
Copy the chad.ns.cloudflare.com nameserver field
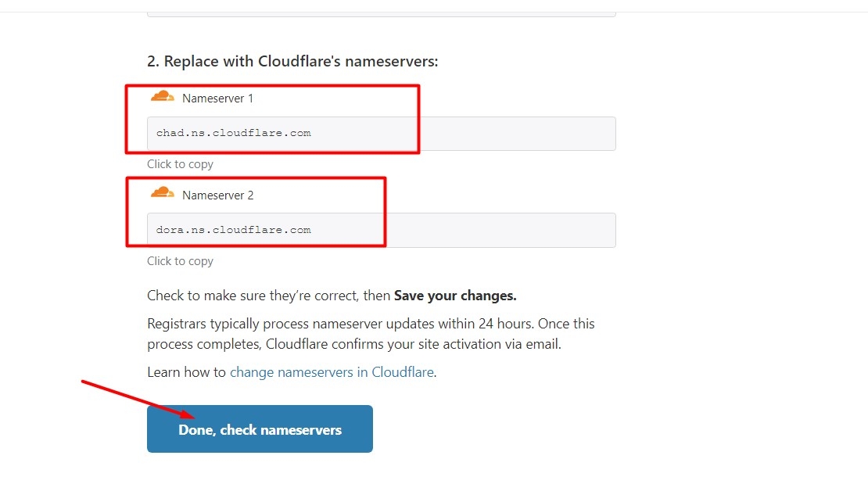pos(381,134)
